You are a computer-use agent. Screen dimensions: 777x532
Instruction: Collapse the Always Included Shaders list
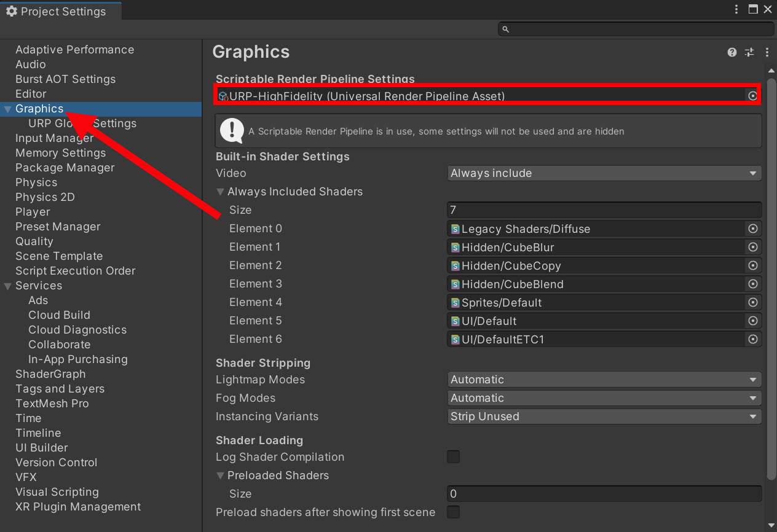[221, 192]
